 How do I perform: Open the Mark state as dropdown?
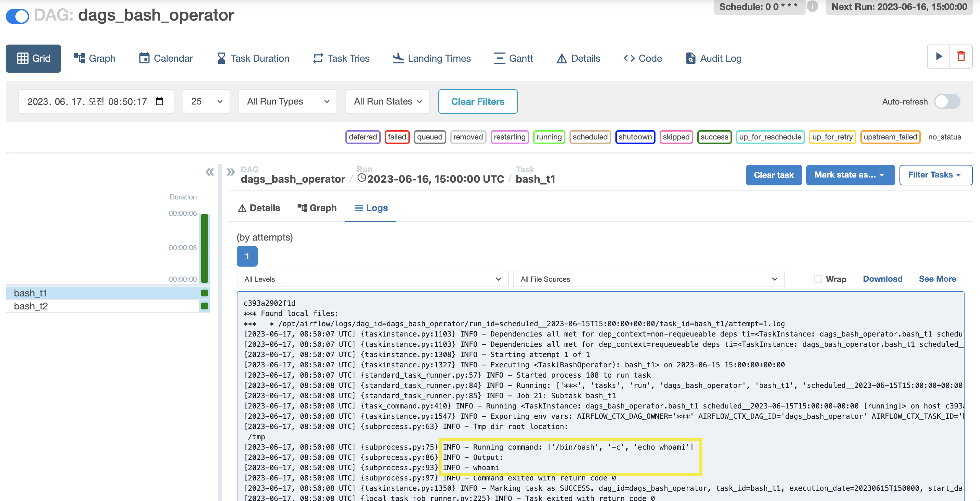tap(850, 175)
